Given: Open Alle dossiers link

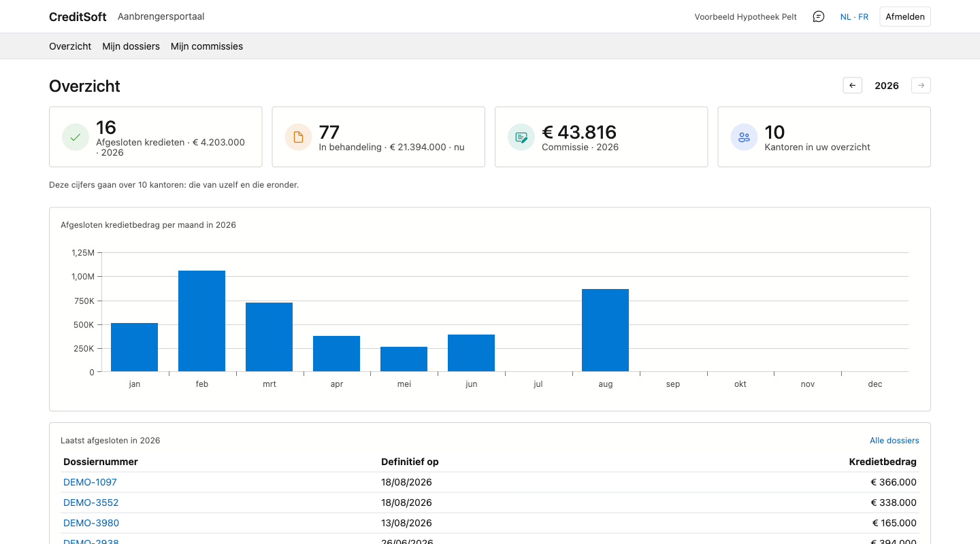Looking at the screenshot, I should click(894, 441).
